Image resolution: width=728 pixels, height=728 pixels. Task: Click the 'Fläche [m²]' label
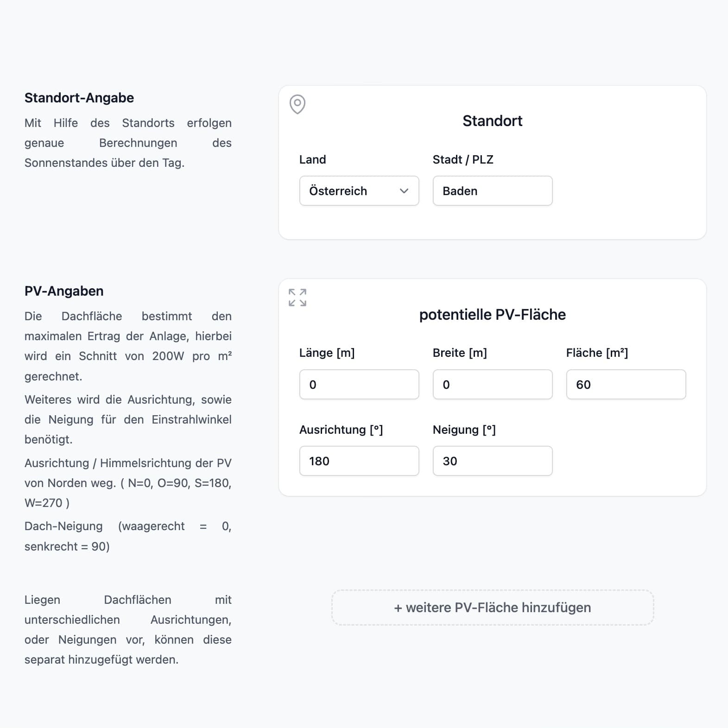point(597,353)
